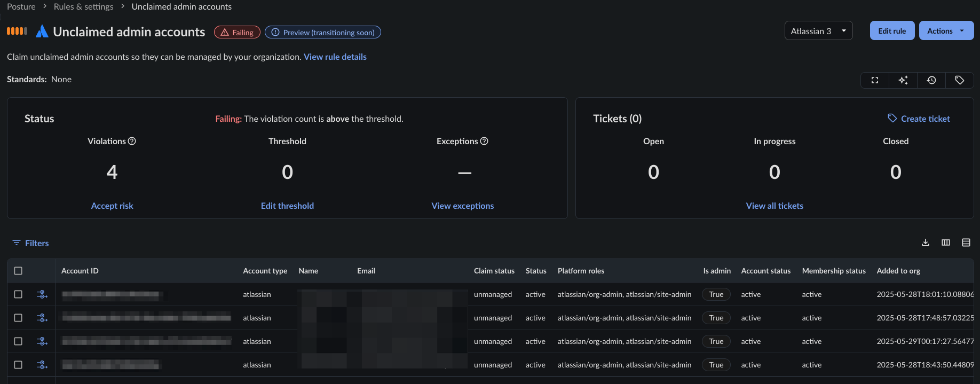Viewport: 980px width, 384px height.
Task: Click Accept risk link
Action: [112, 206]
